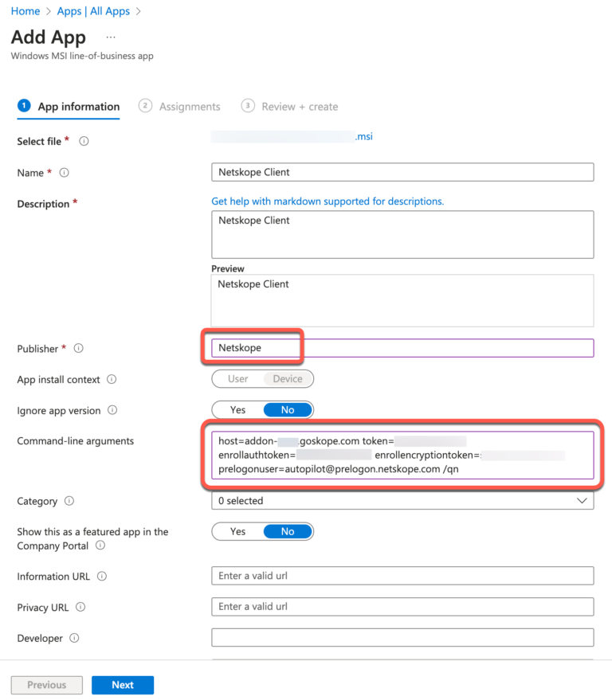The image size is (612, 700).
Task: Click the info icon for Information URL
Action: click(102, 576)
